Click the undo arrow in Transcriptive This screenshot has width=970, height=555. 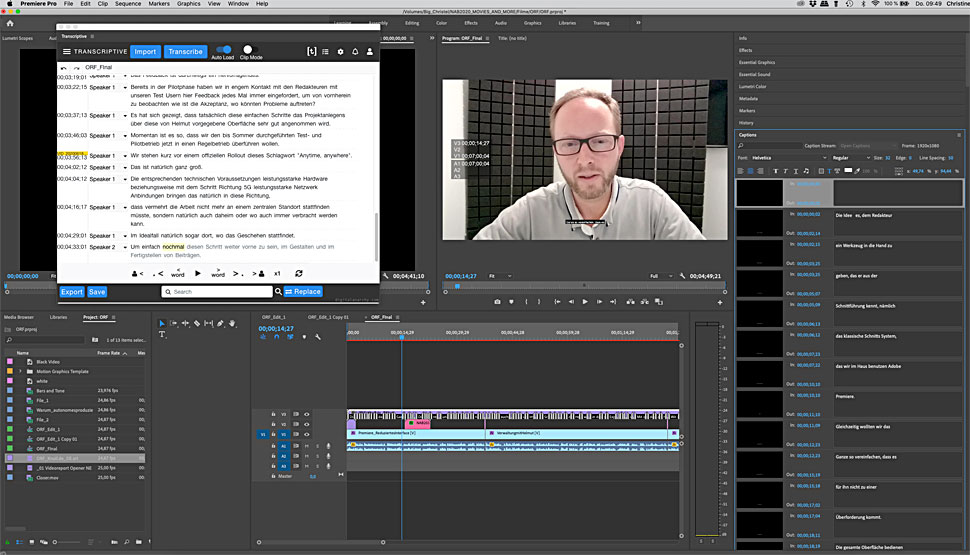click(64, 67)
